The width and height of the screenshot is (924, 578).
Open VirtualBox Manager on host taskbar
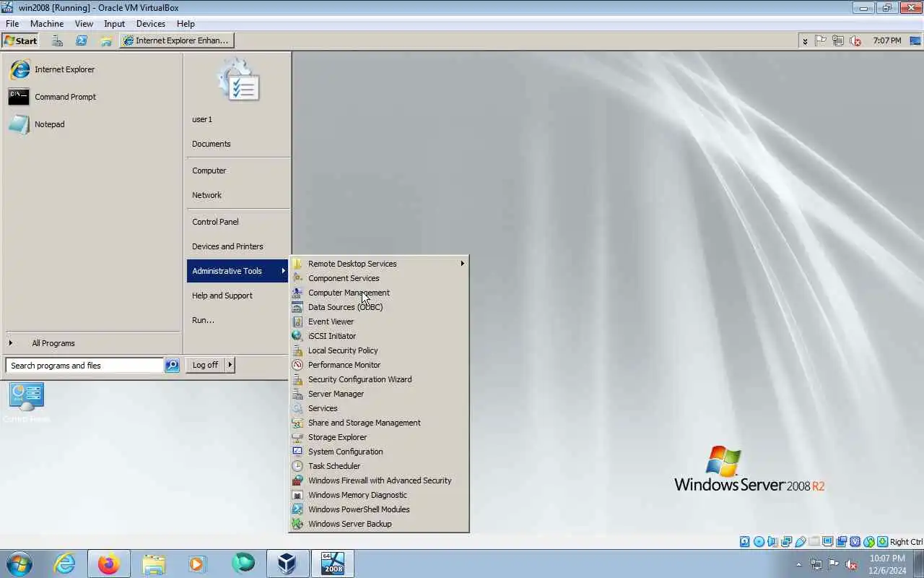(x=287, y=564)
